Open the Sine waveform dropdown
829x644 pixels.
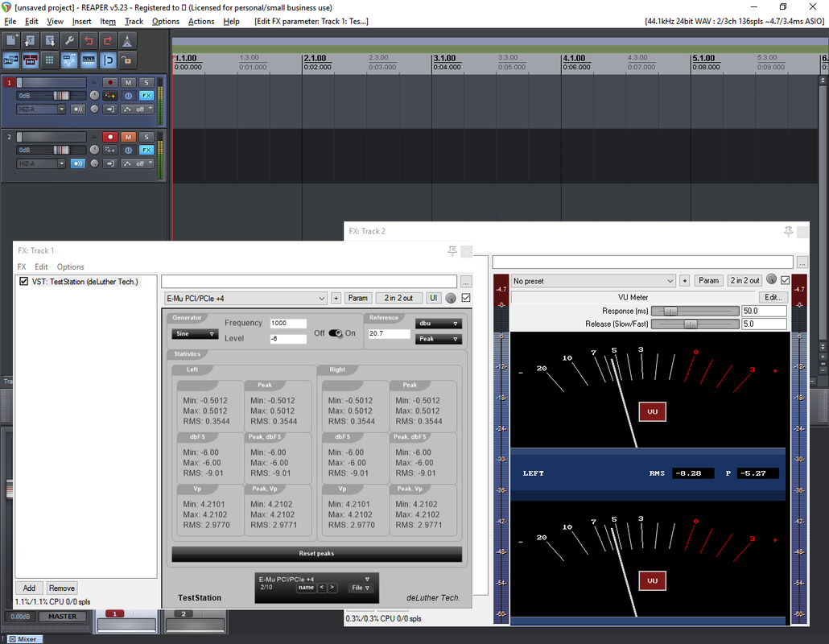(x=195, y=333)
